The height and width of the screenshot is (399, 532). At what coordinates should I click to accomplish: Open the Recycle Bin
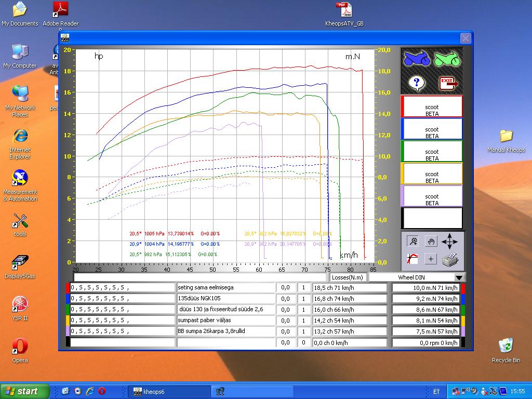pos(506,350)
